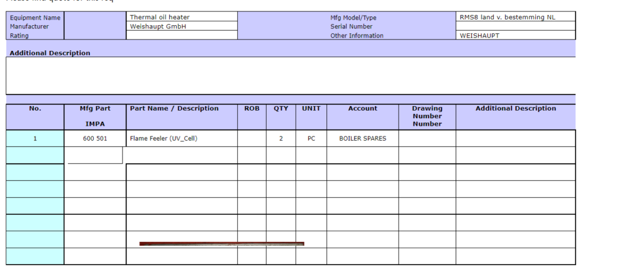
Task: Click the Thermal oil heater equipment name field
Action: (182, 17)
